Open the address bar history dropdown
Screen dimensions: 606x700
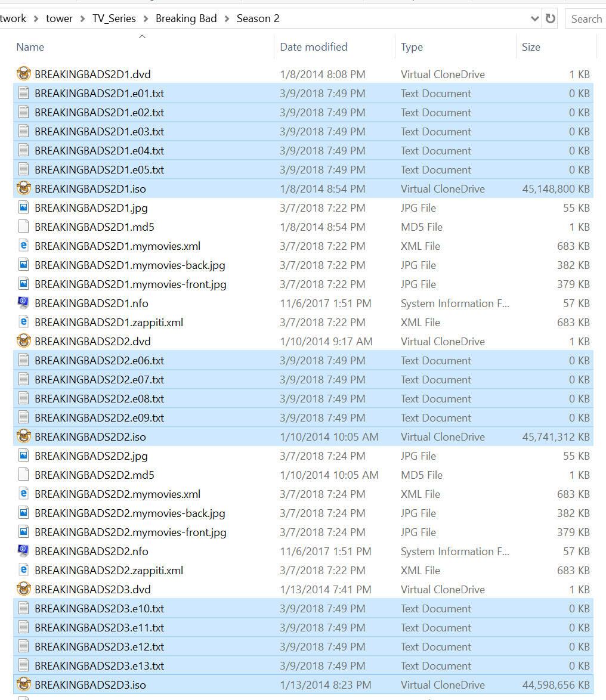(534, 18)
